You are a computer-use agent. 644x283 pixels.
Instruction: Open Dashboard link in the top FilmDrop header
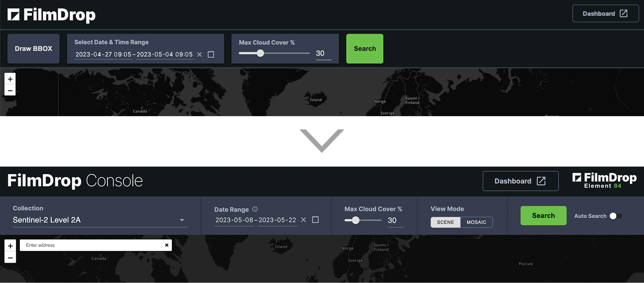(605, 13)
